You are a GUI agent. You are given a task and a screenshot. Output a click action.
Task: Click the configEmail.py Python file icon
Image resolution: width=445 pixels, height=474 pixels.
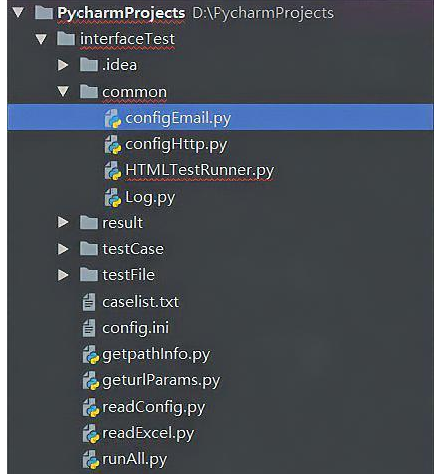coord(113,119)
